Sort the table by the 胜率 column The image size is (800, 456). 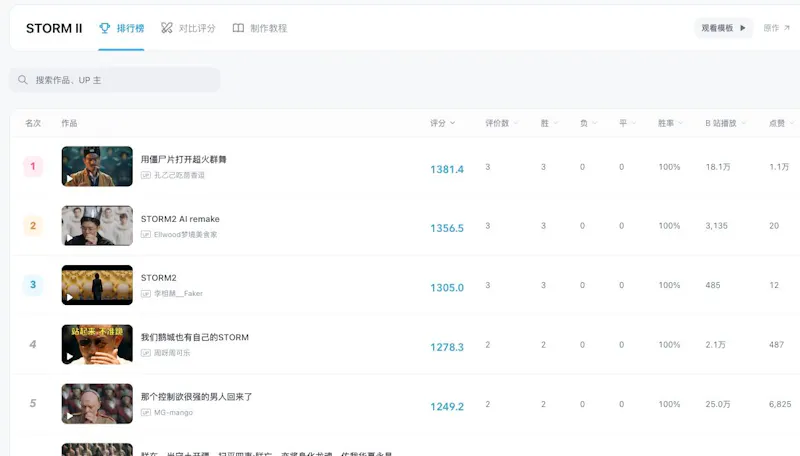click(x=671, y=123)
